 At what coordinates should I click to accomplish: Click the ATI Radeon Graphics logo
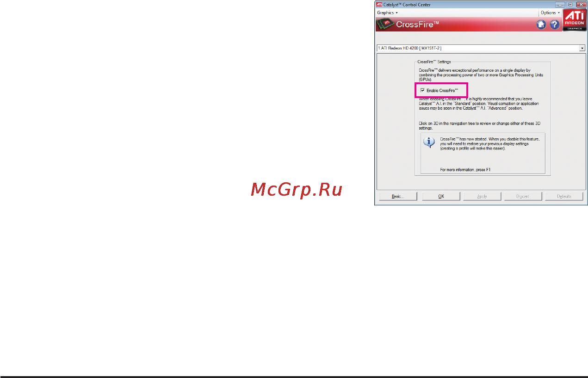click(x=574, y=20)
